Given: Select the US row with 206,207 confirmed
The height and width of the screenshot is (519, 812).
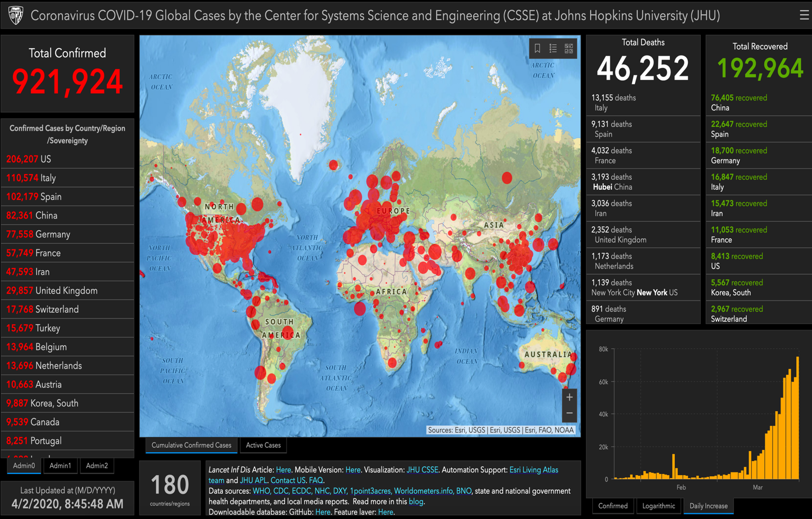Looking at the screenshot, I should [x=67, y=160].
